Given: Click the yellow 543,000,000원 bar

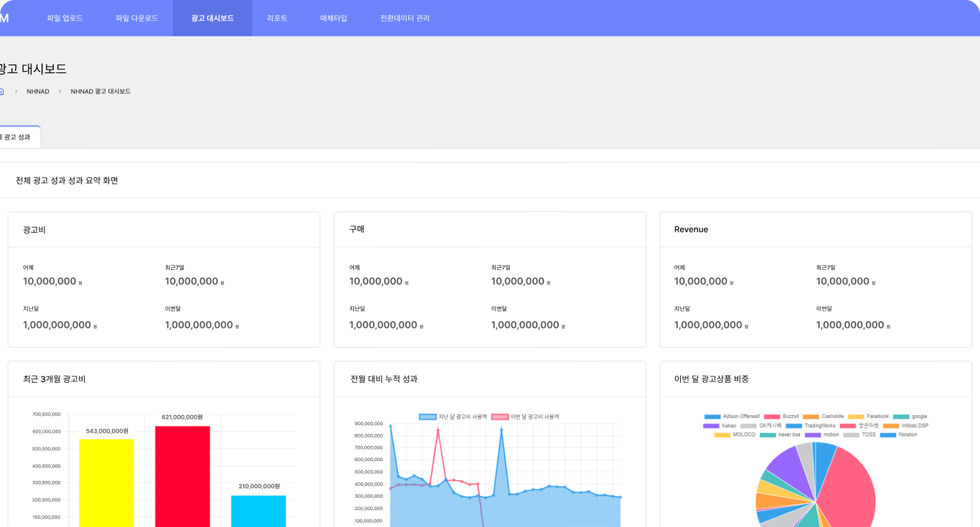Looking at the screenshot, I should pyautogui.click(x=107, y=482).
